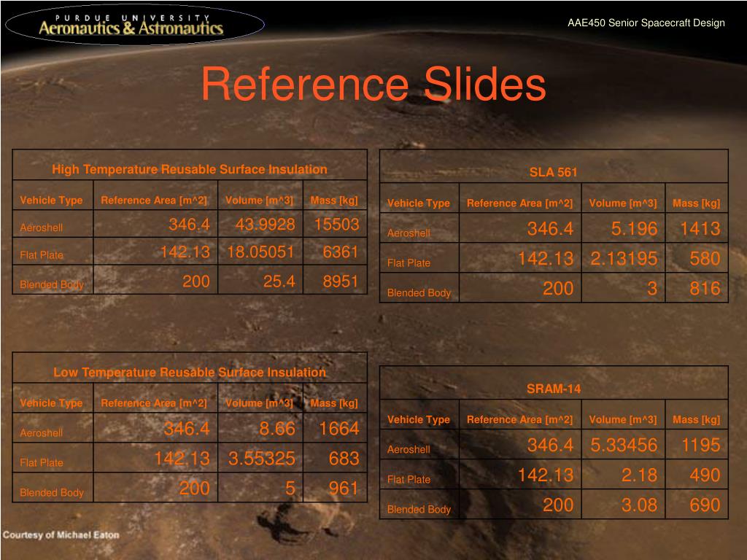Click 'Vehicle Type' header in SLA 561 table

click(418, 203)
